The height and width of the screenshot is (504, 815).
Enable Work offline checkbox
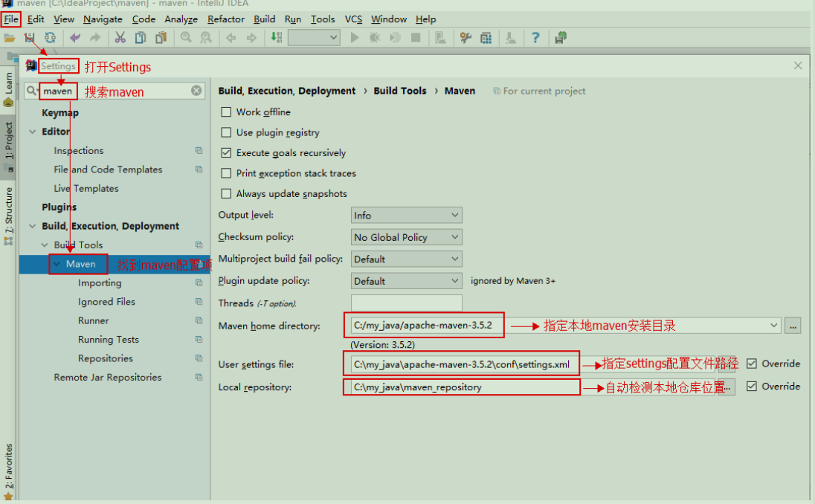click(226, 112)
